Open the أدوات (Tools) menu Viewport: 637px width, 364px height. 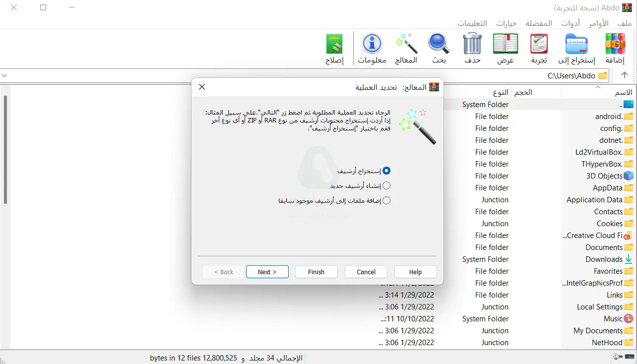point(571,23)
